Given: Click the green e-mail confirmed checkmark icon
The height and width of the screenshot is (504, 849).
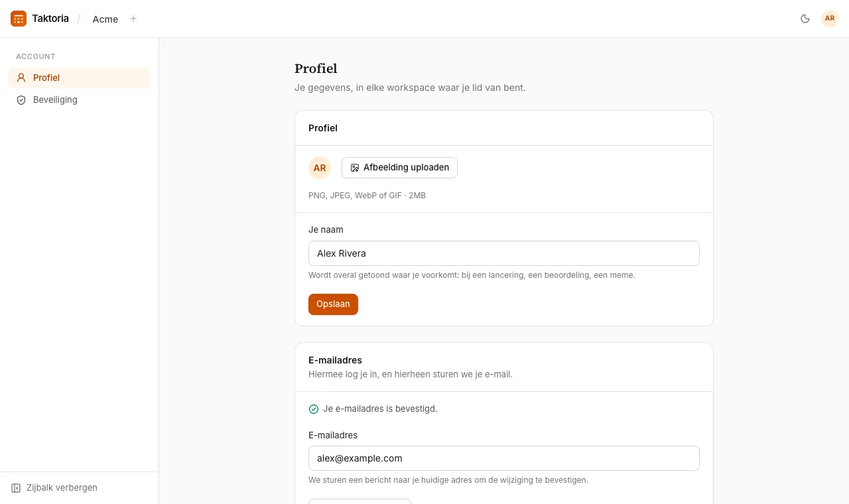Looking at the screenshot, I should click(314, 409).
